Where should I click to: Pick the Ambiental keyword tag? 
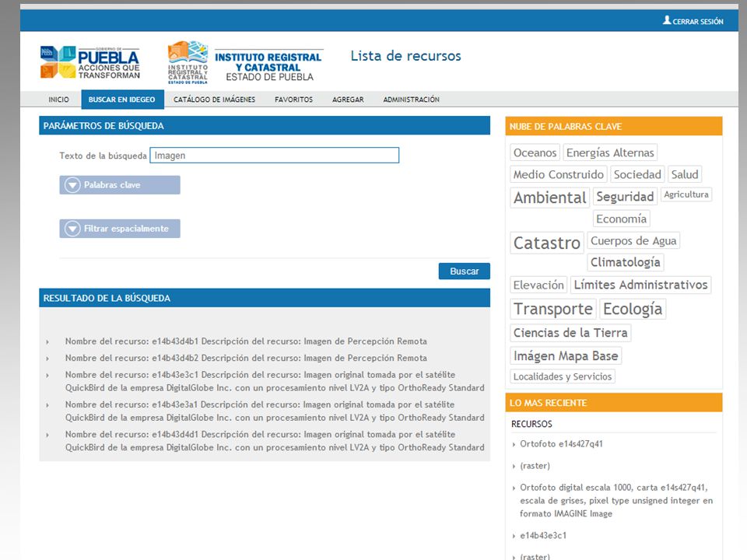(x=550, y=197)
